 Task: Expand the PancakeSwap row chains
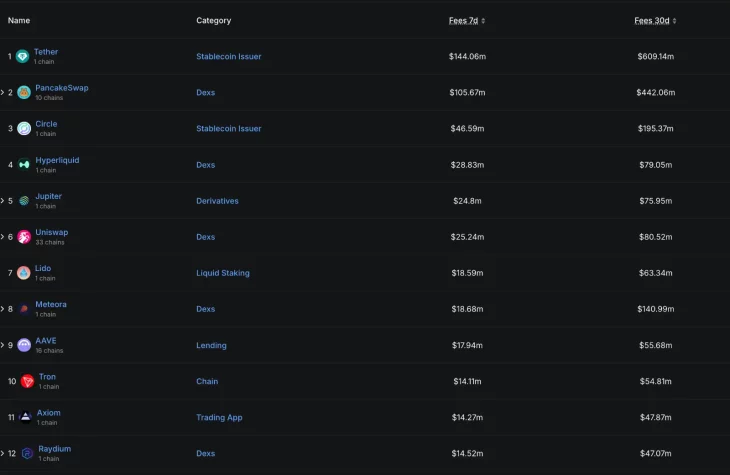tap(3, 92)
